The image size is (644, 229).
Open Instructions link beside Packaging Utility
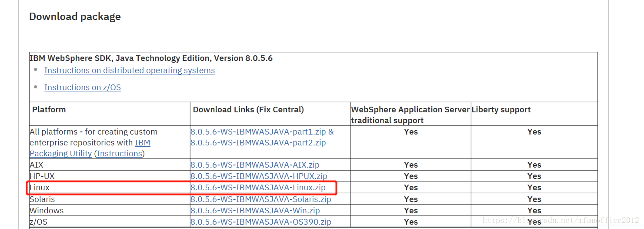pos(120,154)
